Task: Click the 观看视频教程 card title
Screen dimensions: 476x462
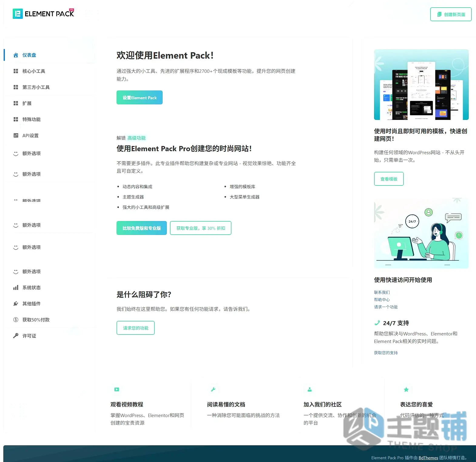Action: (127, 404)
